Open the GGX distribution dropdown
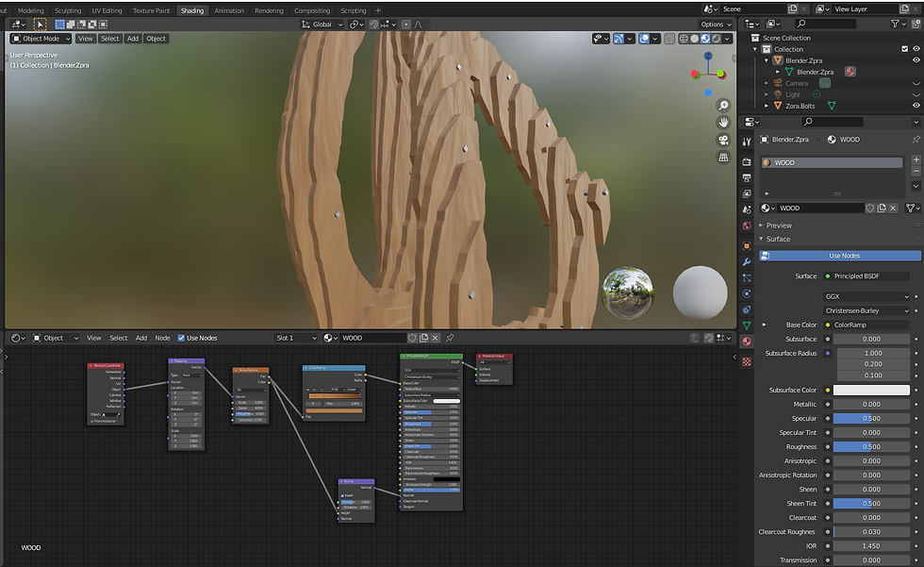 point(866,296)
